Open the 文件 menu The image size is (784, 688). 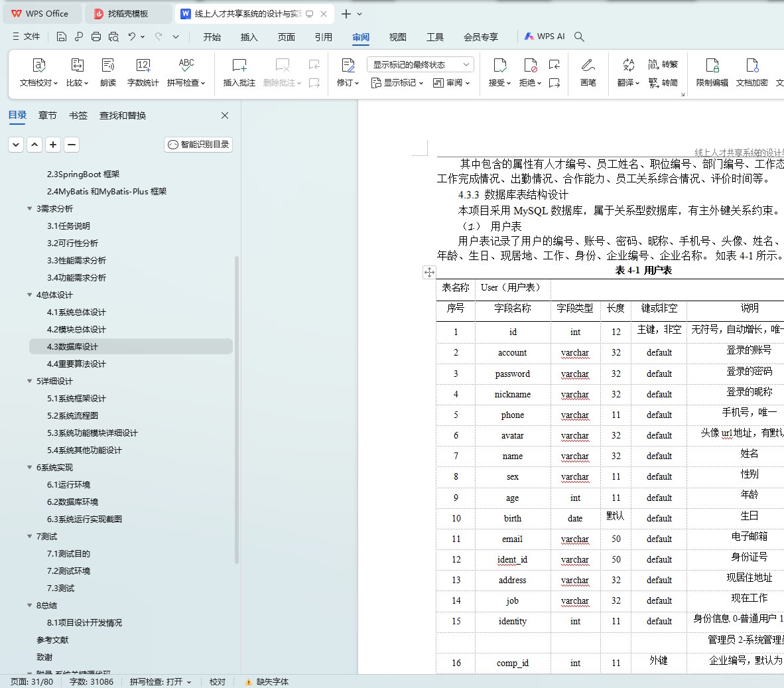pos(26,36)
